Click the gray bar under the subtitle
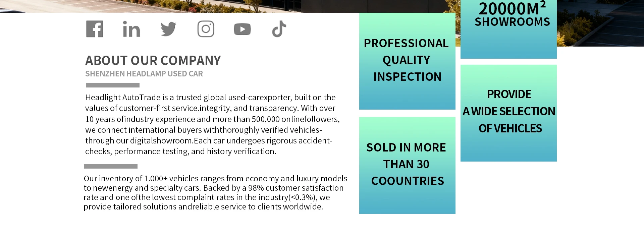Screen dimensions: 644x243 [x=113, y=85]
